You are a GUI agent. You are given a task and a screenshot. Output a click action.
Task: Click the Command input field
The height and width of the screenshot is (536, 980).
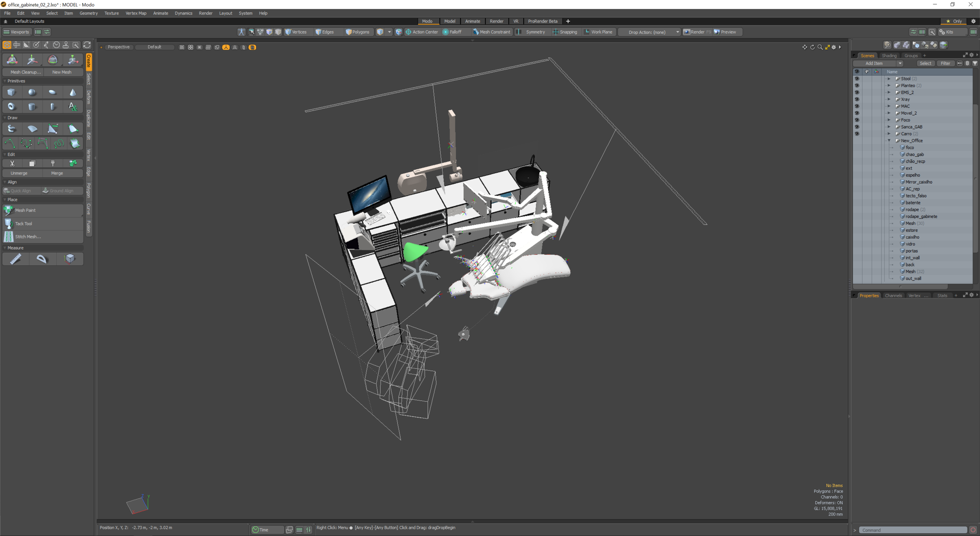coord(912,530)
